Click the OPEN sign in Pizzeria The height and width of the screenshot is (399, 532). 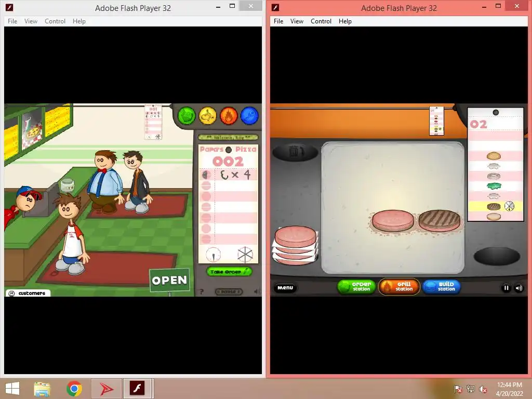[x=169, y=280]
